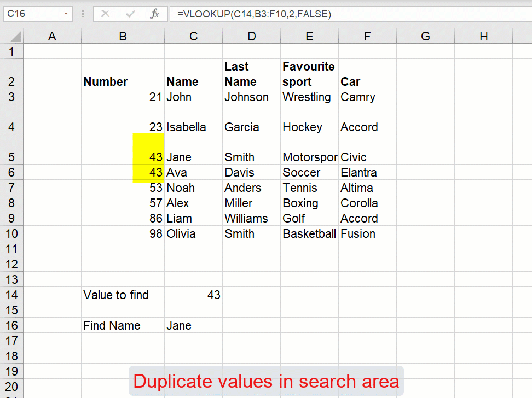Select column header F

367,36
